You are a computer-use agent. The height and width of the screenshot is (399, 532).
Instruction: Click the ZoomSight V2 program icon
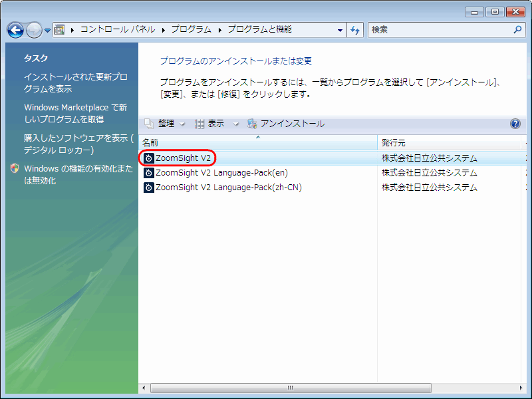coord(149,158)
